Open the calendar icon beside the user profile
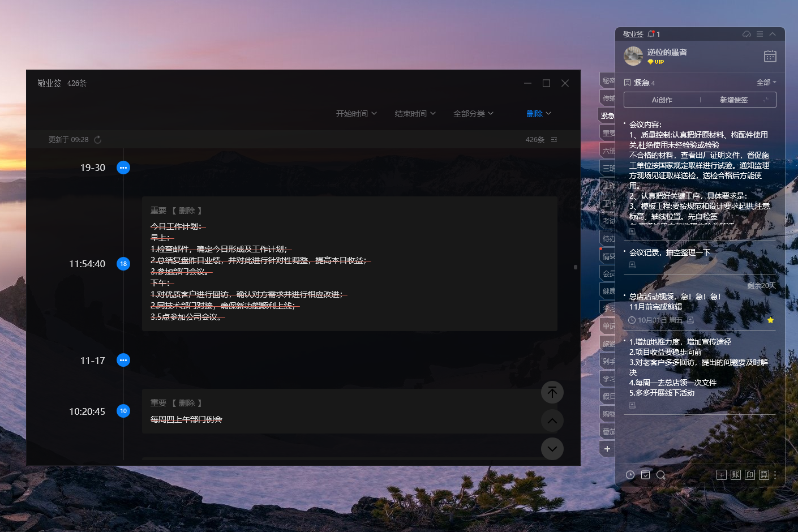798x532 pixels. click(770, 56)
